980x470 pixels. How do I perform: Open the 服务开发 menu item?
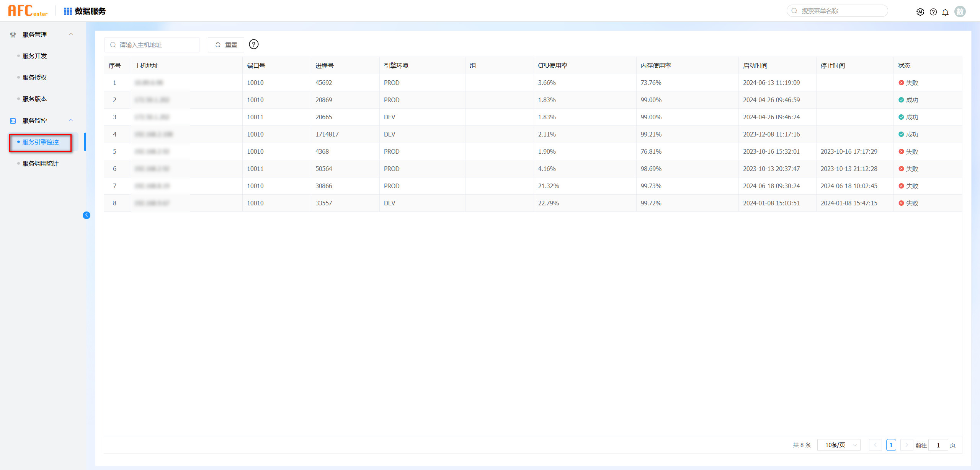pos(34,56)
